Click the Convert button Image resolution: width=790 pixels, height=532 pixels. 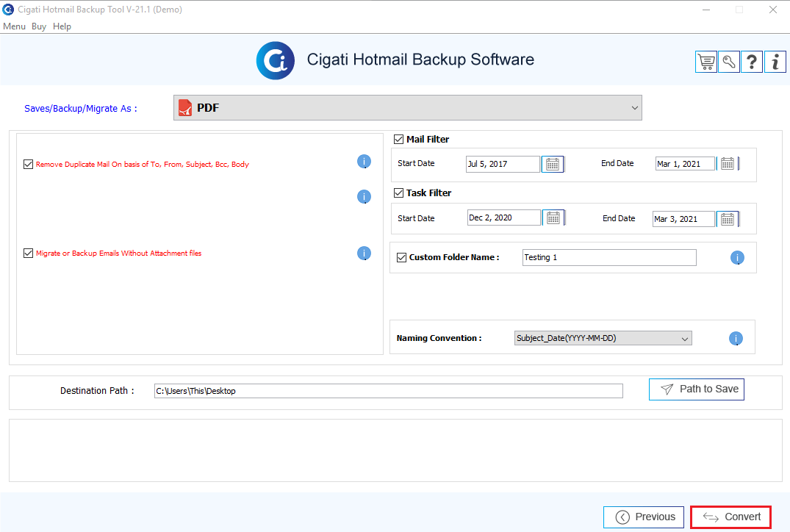pyautogui.click(x=730, y=517)
